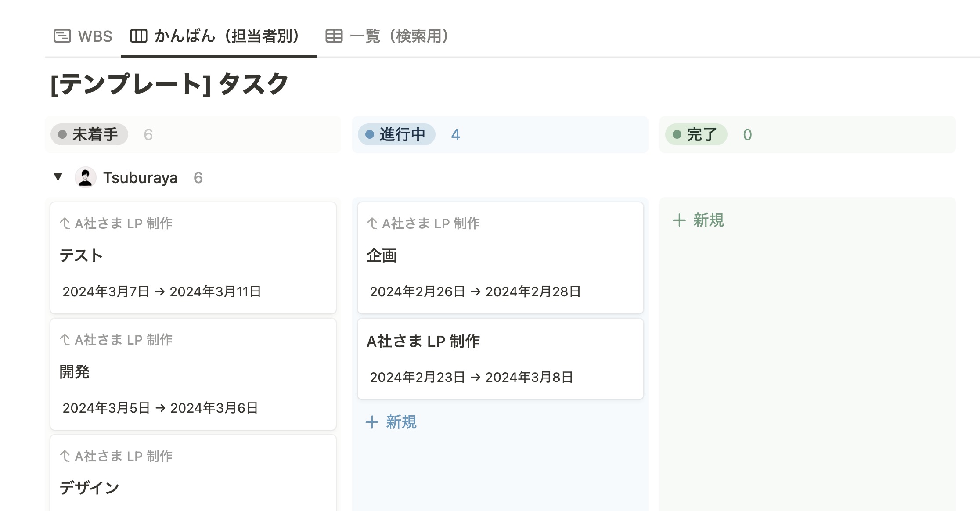
Task: Click the Tsuburaya group count 6
Action: [198, 178]
